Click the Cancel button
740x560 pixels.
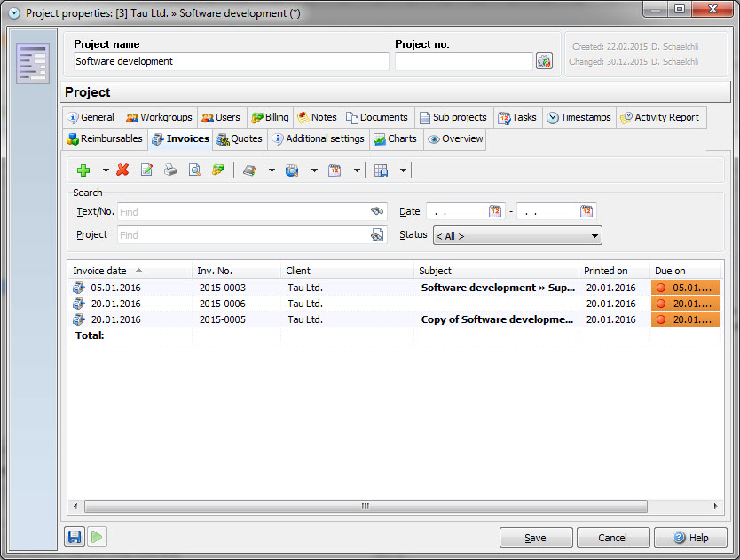tap(612, 538)
